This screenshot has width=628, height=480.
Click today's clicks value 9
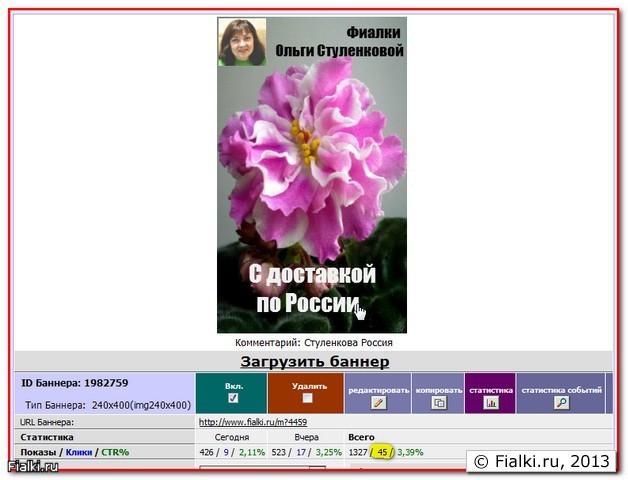(x=226, y=452)
